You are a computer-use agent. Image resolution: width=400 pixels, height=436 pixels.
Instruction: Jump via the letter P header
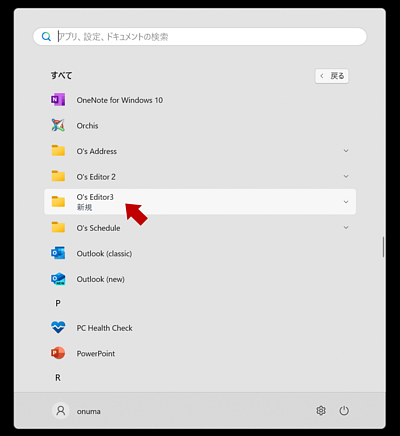click(x=58, y=303)
